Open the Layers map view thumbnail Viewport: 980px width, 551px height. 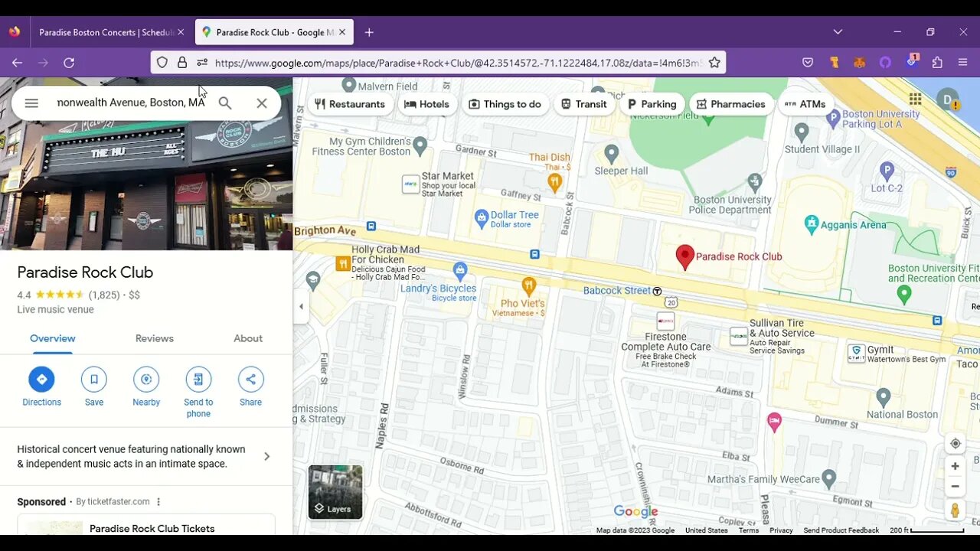pos(335,492)
